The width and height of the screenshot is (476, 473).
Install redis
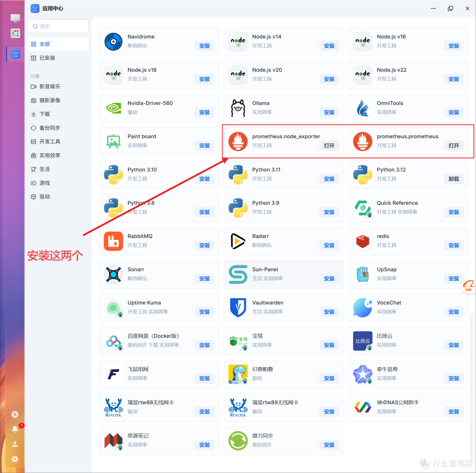point(454,245)
